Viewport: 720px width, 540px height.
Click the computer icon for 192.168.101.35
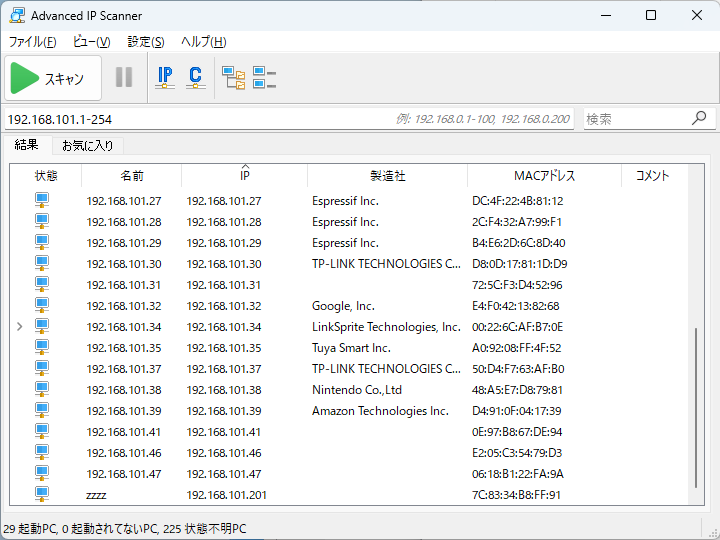coord(42,348)
